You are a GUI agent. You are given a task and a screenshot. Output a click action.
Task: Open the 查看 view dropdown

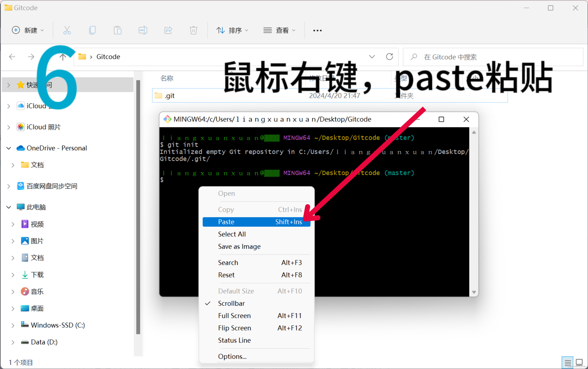pos(280,30)
